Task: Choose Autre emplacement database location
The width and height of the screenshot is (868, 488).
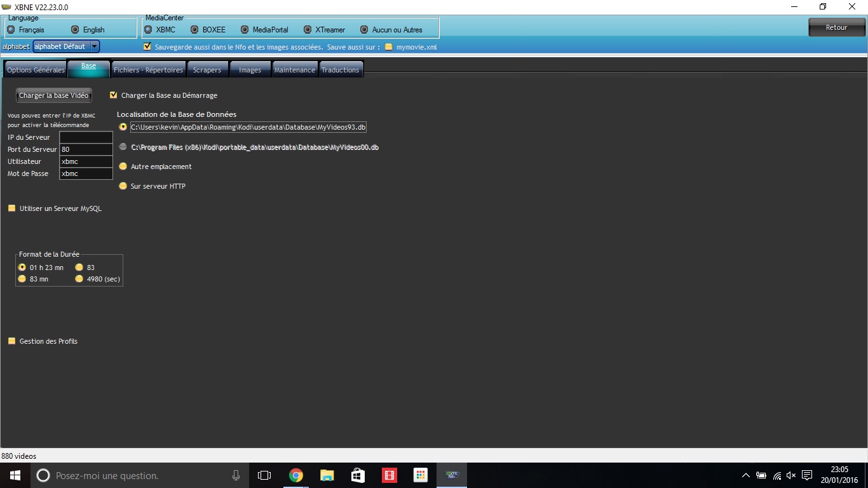Action: 123,166
